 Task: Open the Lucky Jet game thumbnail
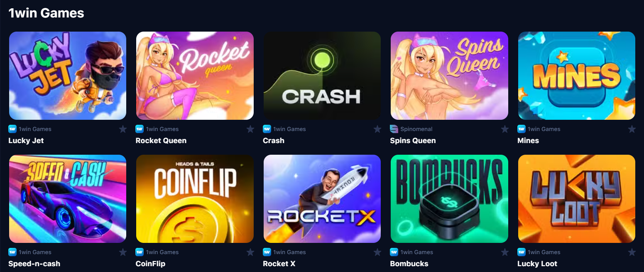click(68, 76)
